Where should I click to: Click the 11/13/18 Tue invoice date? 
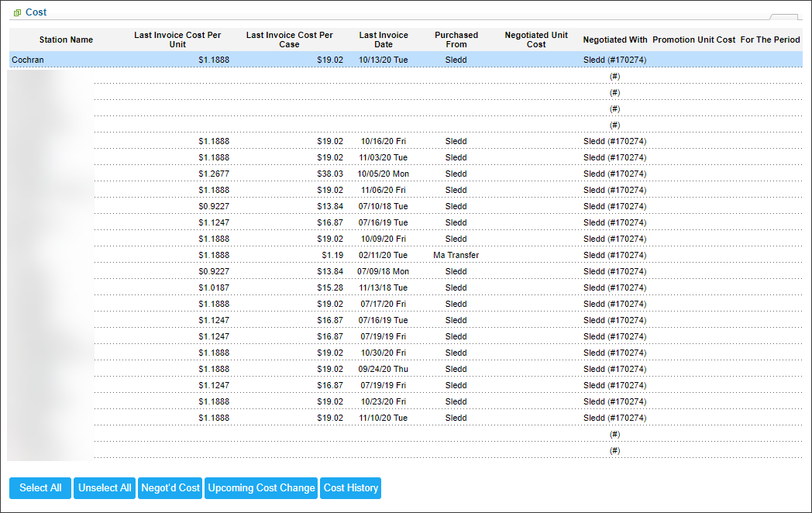(x=384, y=287)
